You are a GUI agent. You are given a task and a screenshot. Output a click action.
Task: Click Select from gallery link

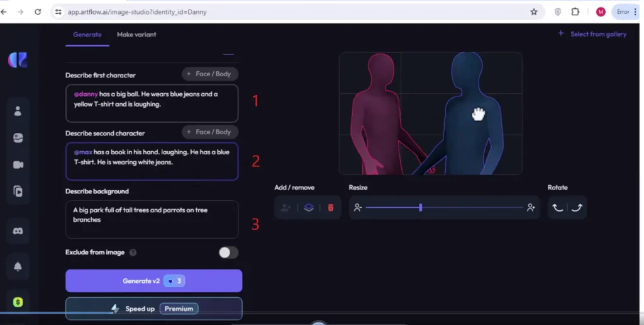(592, 34)
